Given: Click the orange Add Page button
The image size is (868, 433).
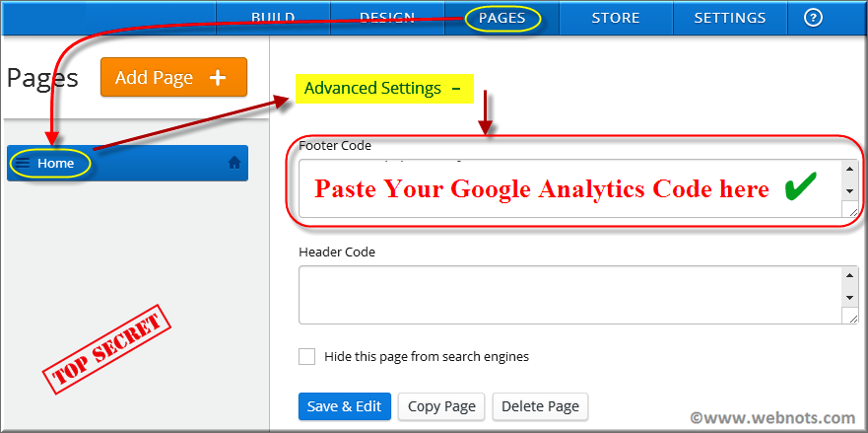Looking at the screenshot, I should click(x=173, y=77).
